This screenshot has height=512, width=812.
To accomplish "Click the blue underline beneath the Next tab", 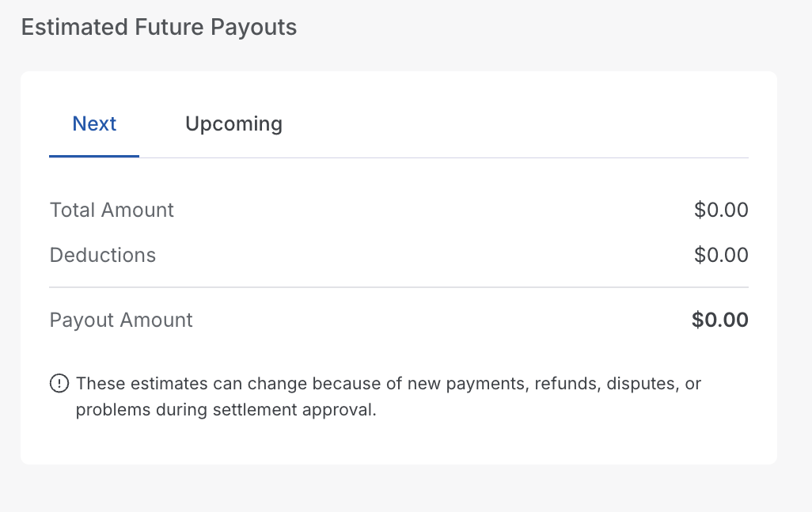I will (94, 157).
